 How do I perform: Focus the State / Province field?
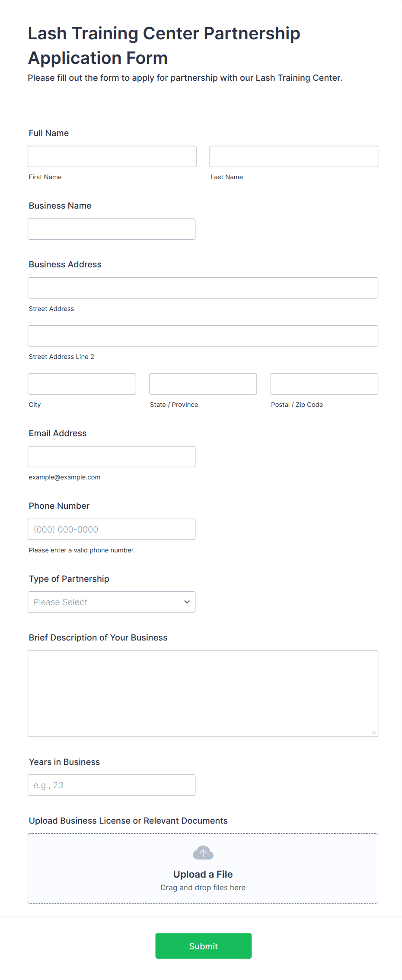coord(203,384)
